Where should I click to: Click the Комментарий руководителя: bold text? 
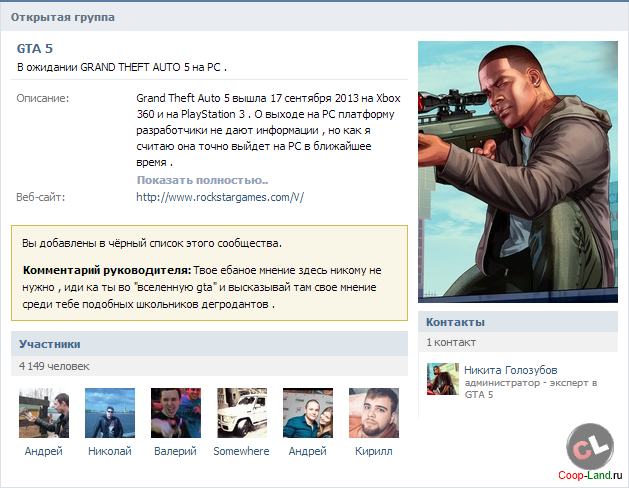[x=107, y=270]
